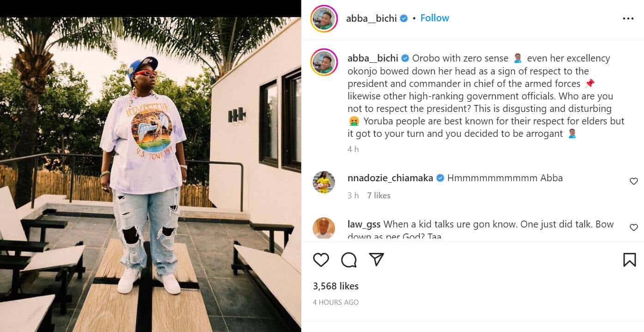Share the post via the paper plane icon
The width and height of the screenshot is (644, 332).
coord(377,260)
